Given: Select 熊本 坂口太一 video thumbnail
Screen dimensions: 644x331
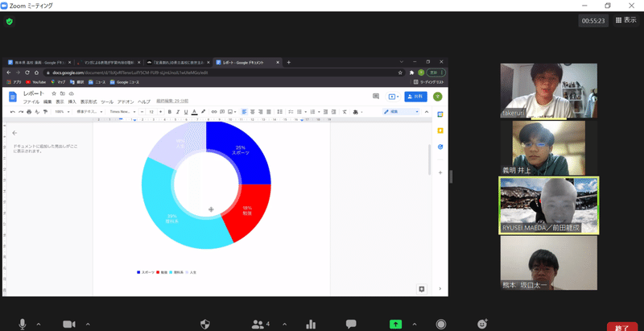Looking at the screenshot, I should click(x=549, y=263).
